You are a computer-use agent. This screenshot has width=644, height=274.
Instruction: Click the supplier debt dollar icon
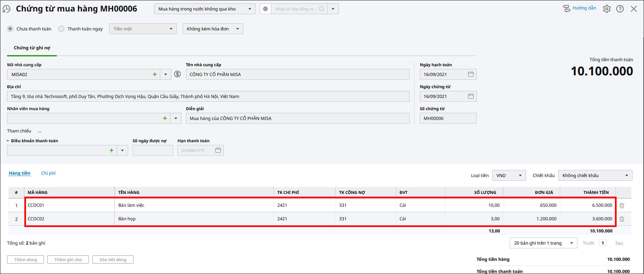[177, 74]
